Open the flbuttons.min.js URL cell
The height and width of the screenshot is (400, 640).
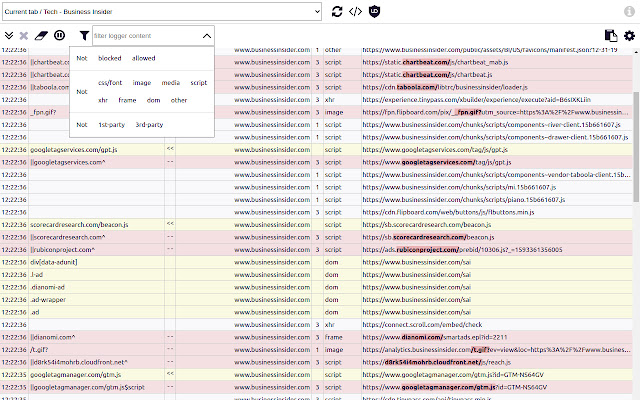point(497,212)
